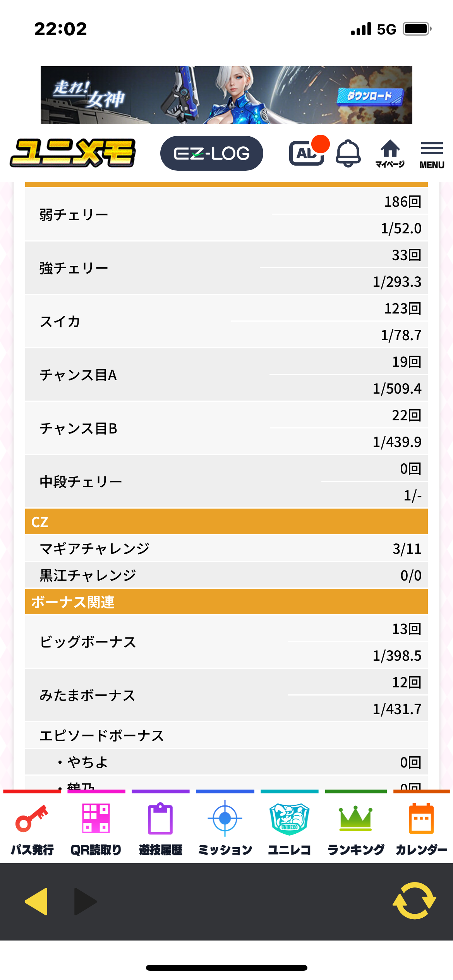This screenshot has height=980, width=453.
Task: Tap the forward arrow button
Action: (x=85, y=901)
